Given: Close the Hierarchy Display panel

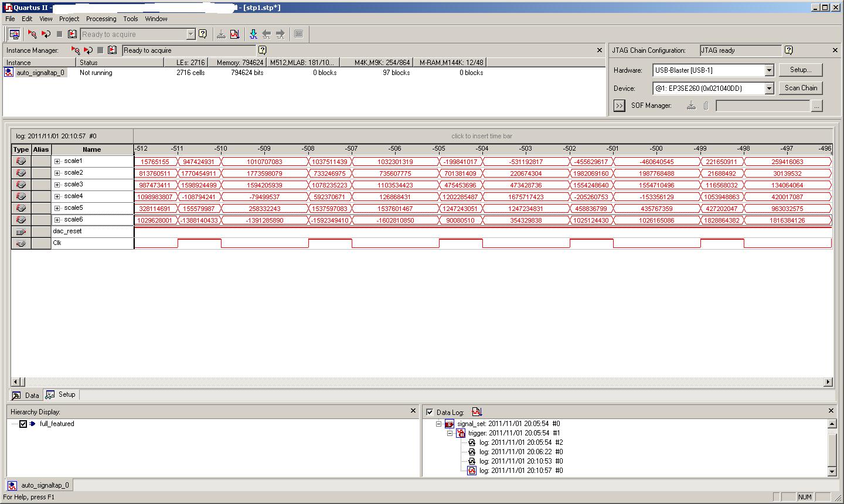Looking at the screenshot, I should click(413, 411).
